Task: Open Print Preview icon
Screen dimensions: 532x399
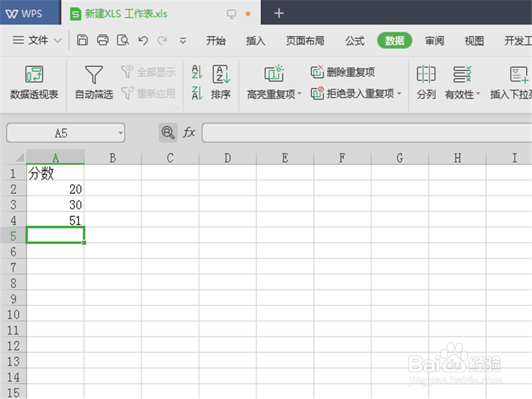Action: tap(123, 41)
